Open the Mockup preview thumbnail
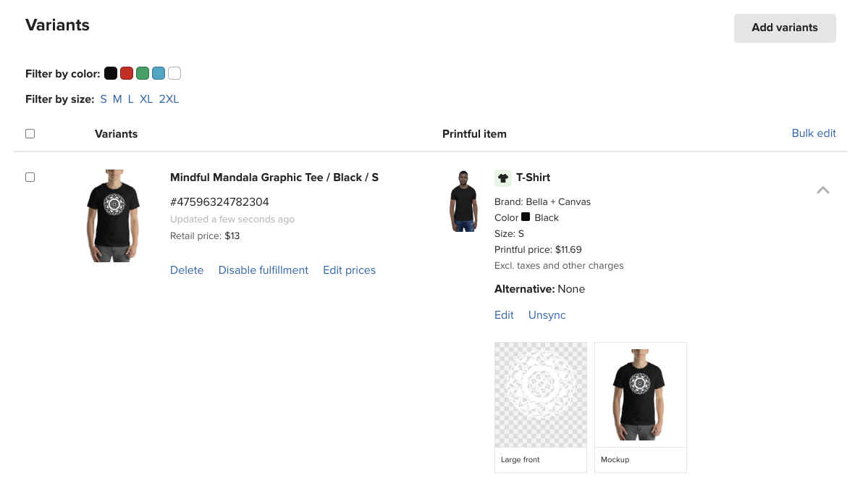The image size is (868, 489). tap(641, 395)
